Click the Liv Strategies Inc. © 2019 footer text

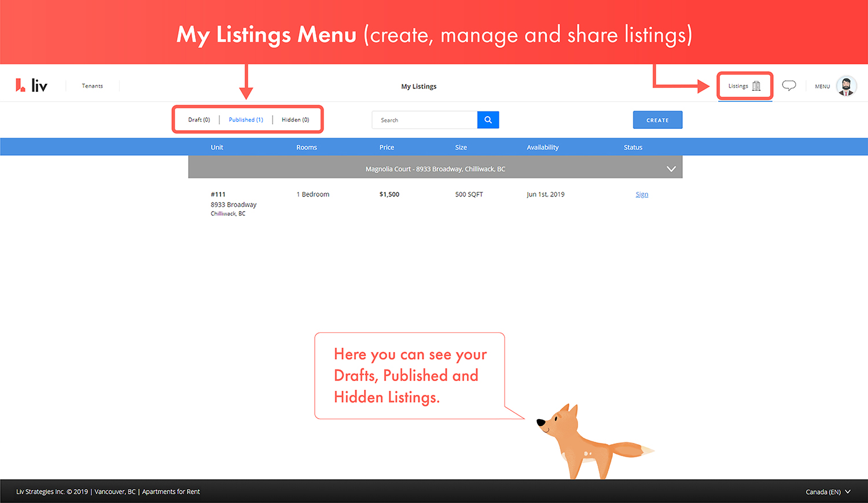52,492
